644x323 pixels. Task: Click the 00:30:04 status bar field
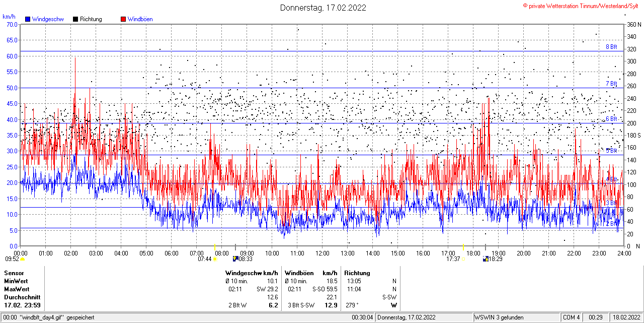pyautogui.click(x=363, y=317)
